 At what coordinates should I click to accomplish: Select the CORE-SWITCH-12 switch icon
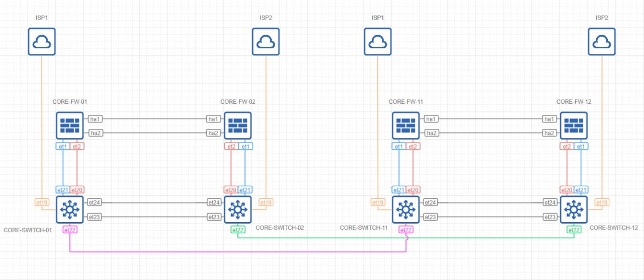[574, 209]
